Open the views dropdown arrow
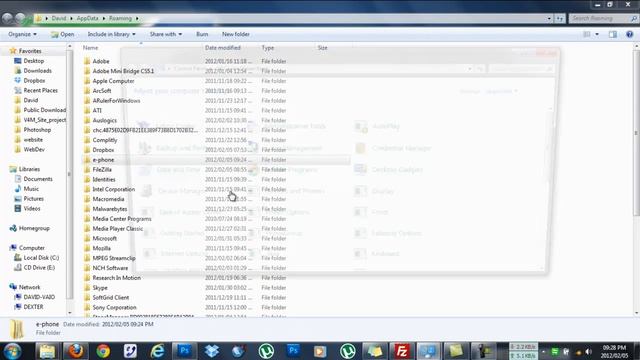 [x=597, y=34]
